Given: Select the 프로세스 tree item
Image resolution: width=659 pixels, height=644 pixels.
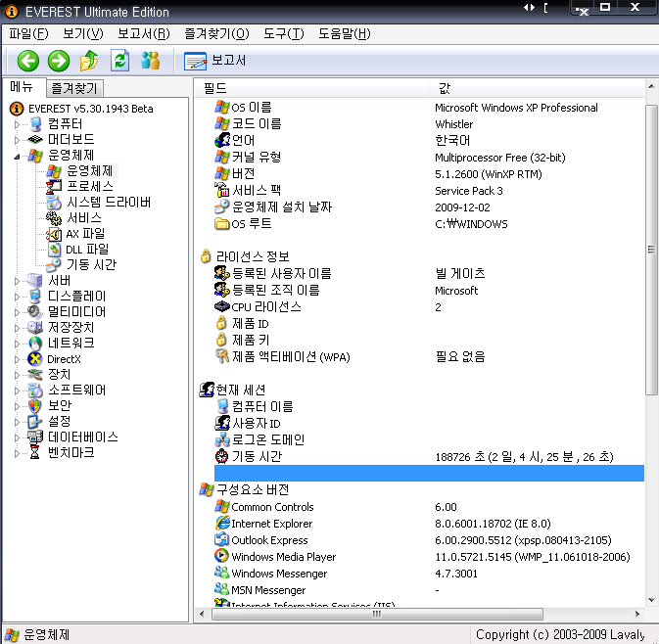Looking at the screenshot, I should pyautogui.click(x=90, y=186).
